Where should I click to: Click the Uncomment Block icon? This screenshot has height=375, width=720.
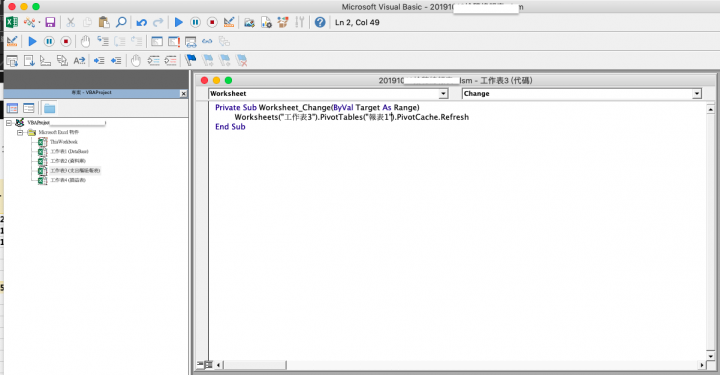pyautogui.click(x=170, y=60)
